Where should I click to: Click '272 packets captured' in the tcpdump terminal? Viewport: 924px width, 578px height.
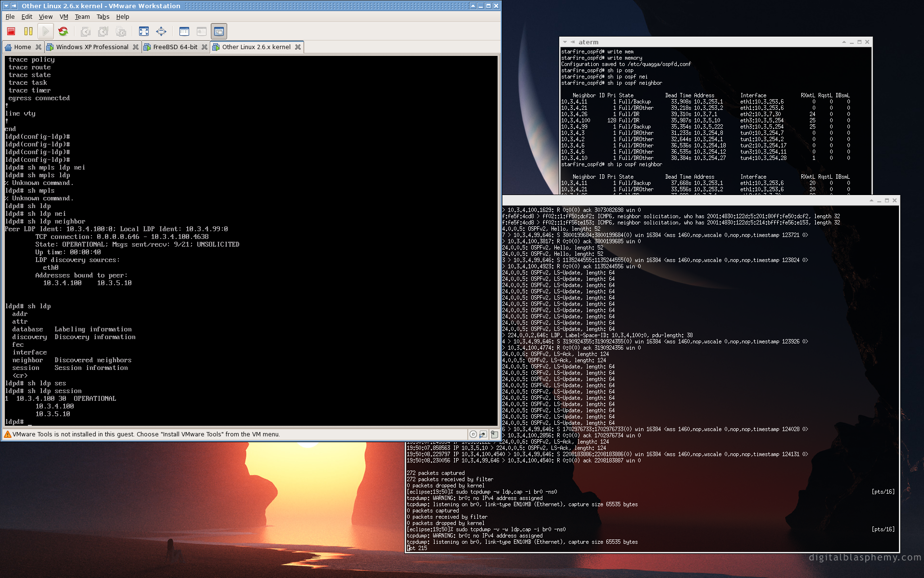(x=436, y=473)
